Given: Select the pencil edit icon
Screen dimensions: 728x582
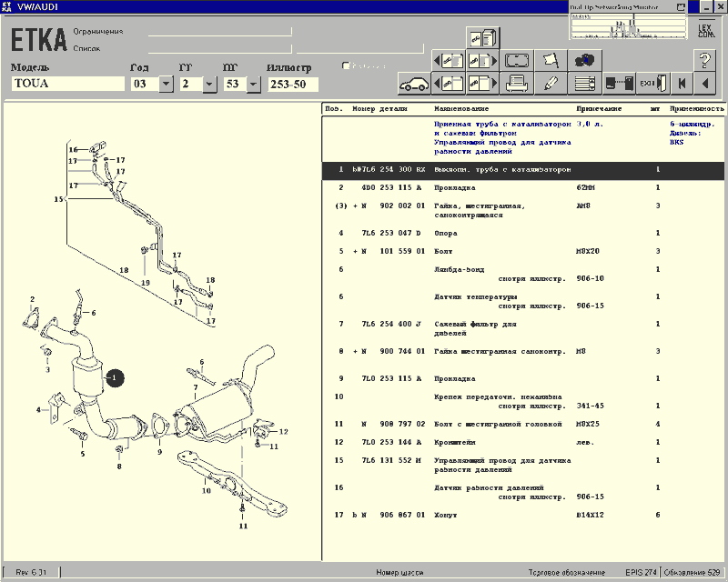Looking at the screenshot, I should pos(551,85).
